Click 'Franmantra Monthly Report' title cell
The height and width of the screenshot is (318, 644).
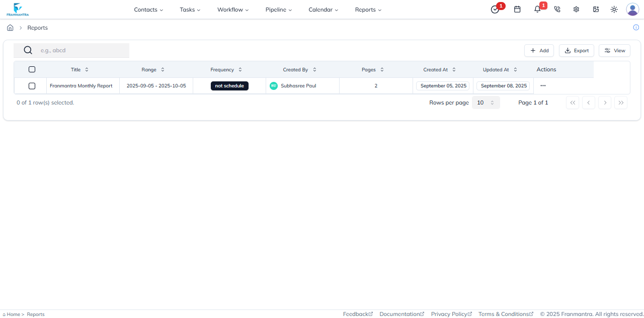click(81, 86)
